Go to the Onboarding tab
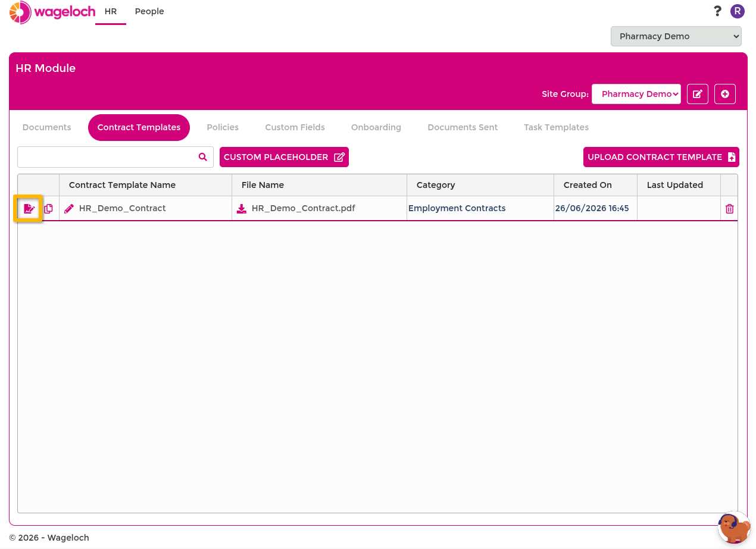The width and height of the screenshot is (756, 549). pos(376,127)
